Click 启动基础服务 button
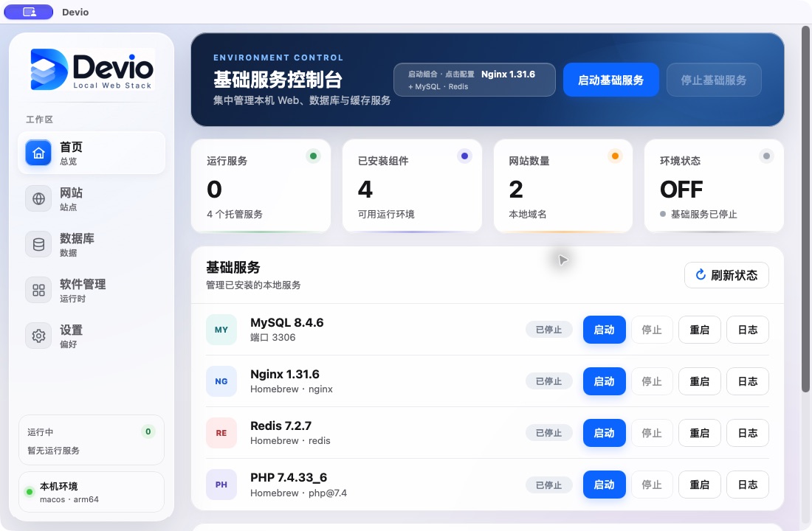The width and height of the screenshot is (812, 531). [x=611, y=80]
